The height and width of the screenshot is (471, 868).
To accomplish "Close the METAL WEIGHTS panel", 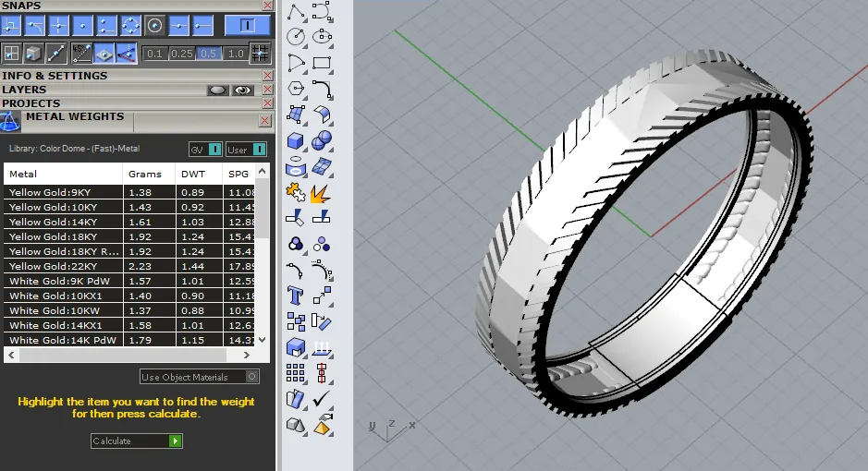I will pyautogui.click(x=265, y=120).
